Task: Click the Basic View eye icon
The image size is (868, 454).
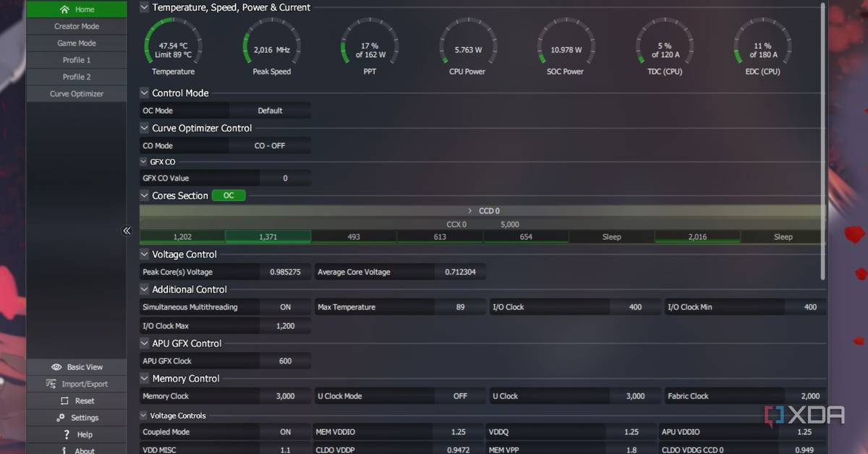Action: (56, 367)
